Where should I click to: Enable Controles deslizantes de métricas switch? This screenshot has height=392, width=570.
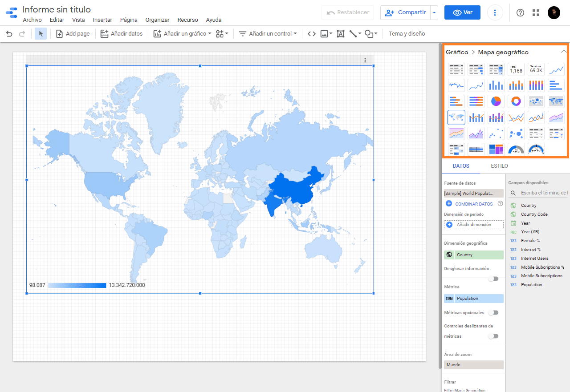tap(493, 336)
